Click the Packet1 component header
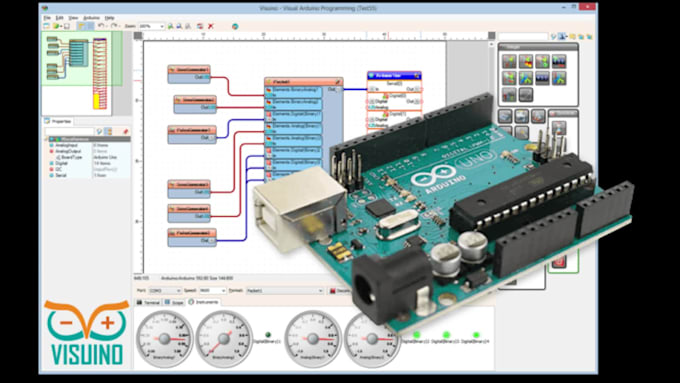 pyautogui.click(x=304, y=82)
